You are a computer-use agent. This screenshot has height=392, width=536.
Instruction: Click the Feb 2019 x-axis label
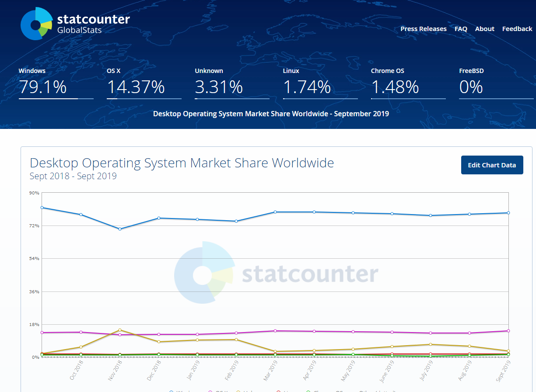pyautogui.click(x=232, y=370)
